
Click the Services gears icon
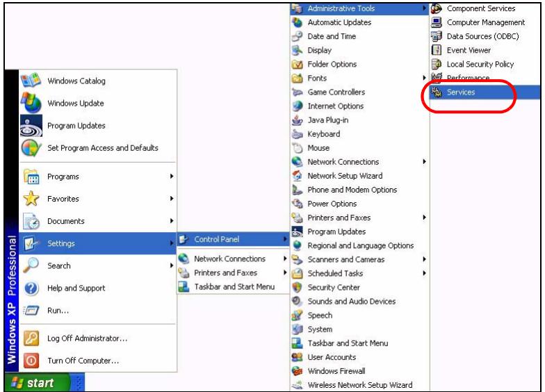[x=437, y=92]
